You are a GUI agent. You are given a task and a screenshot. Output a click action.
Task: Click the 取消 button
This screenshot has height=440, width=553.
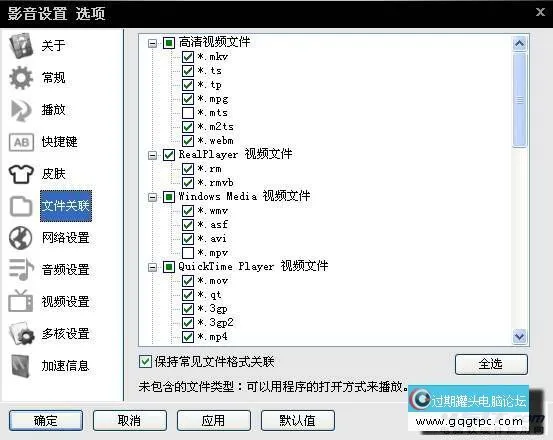tap(130, 420)
